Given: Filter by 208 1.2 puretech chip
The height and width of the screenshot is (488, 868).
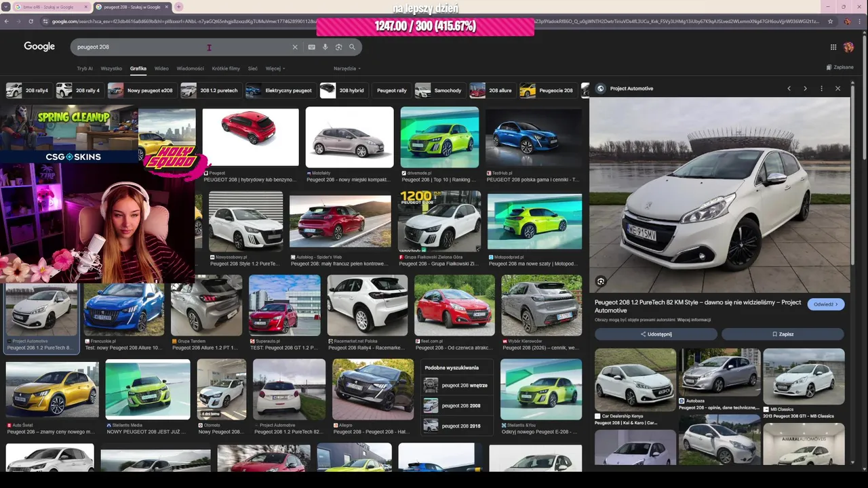Looking at the screenshot, I should click(x=210, y=90).
